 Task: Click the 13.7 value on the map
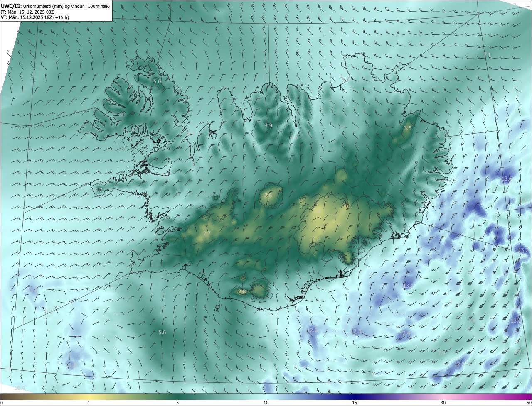pos(523,250)
